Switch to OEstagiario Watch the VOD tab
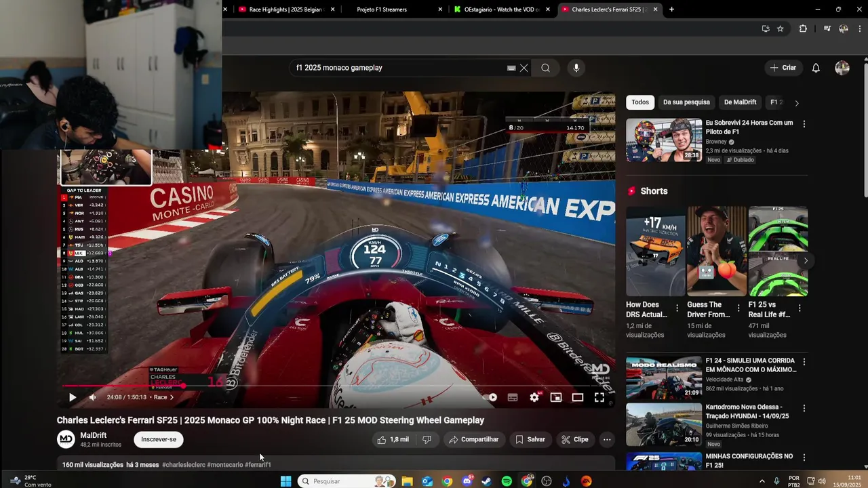Viewport: 868px width, 488px height. click(x=502, y=9)
